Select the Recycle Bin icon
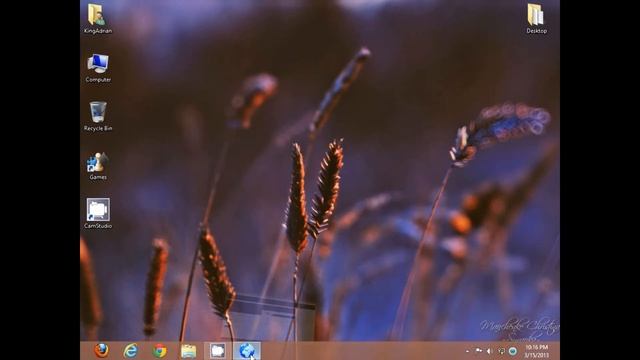Viewport: 640px width, 360px height. tap(98, 116)
